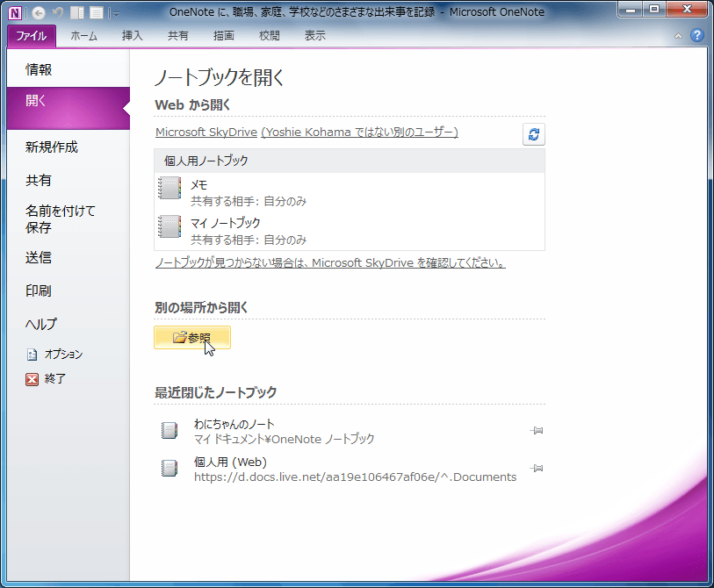Switch to the 描画 tab

click(224, 36)
